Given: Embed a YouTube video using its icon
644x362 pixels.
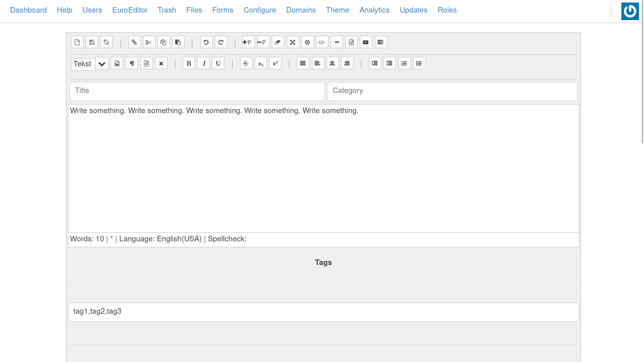Looking at the screenshot, I should point(365,42).
